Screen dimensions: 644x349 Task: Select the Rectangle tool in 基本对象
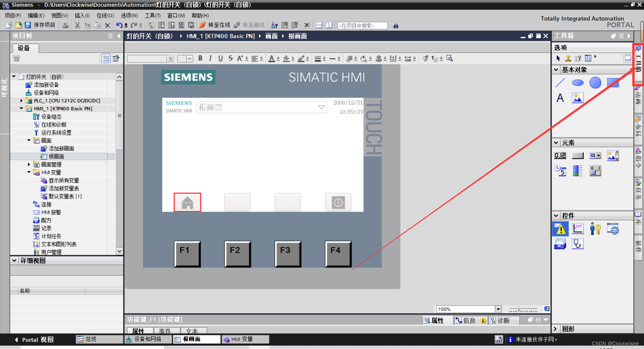click(x=613, y=83)
